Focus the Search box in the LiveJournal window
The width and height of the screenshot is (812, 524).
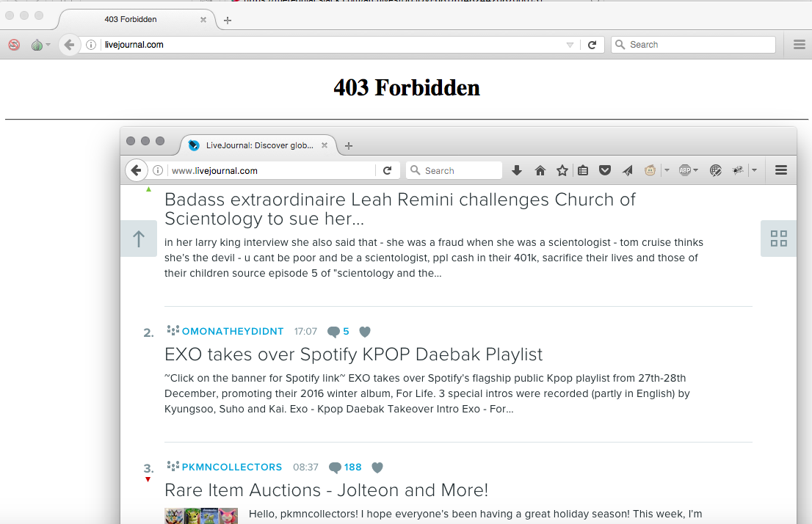[x=454, y=170]
